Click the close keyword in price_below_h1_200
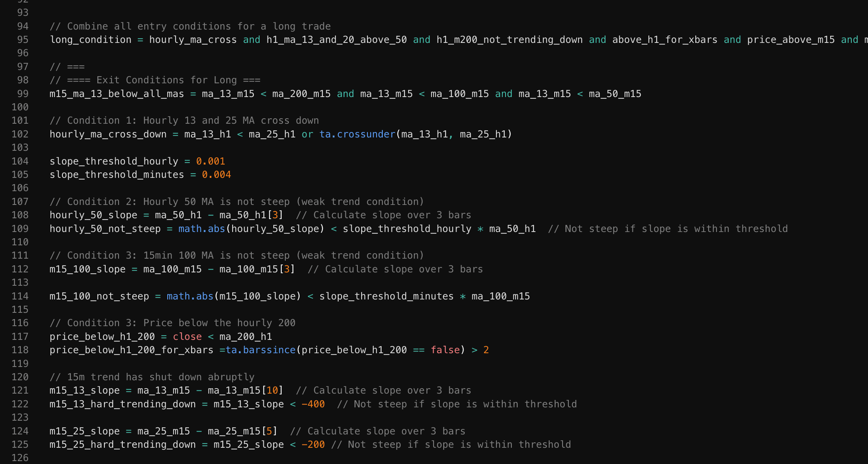 coord(187,337)
